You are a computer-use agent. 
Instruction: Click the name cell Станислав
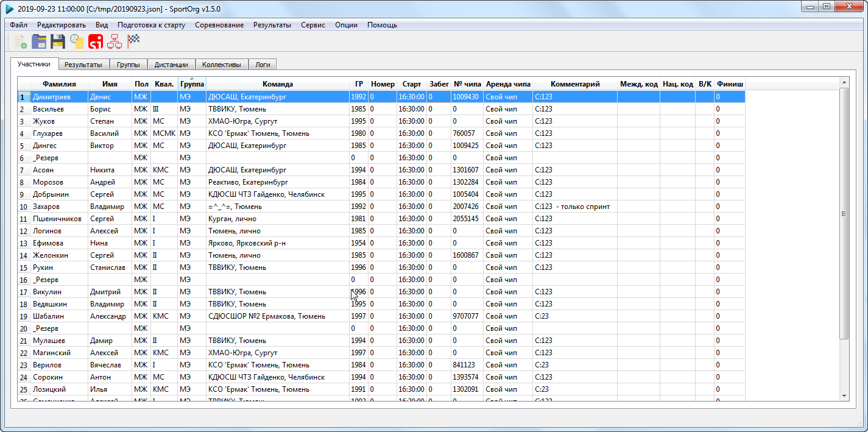coord(110,267)
